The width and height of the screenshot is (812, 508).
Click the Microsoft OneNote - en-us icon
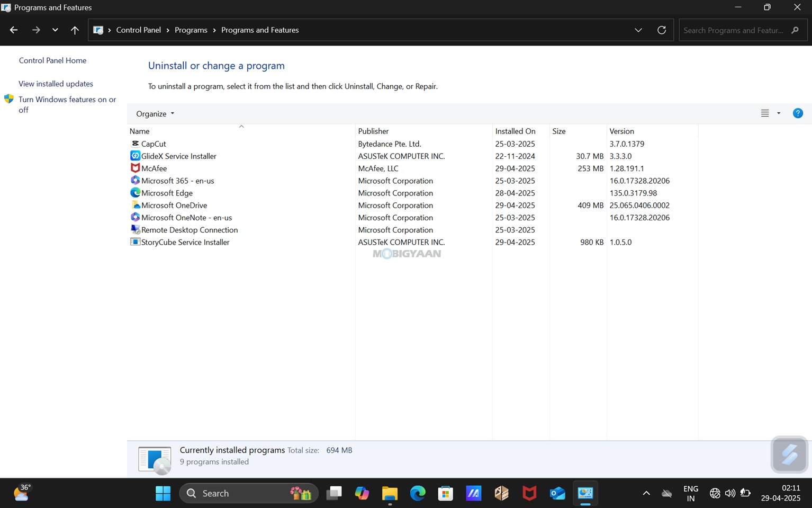pyautogui.click(x=135, y=217)
